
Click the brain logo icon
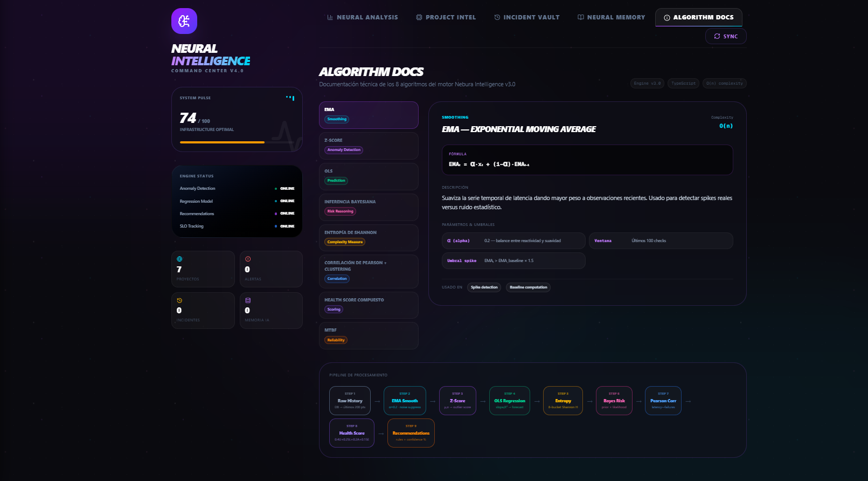click(x=184, y=21)
